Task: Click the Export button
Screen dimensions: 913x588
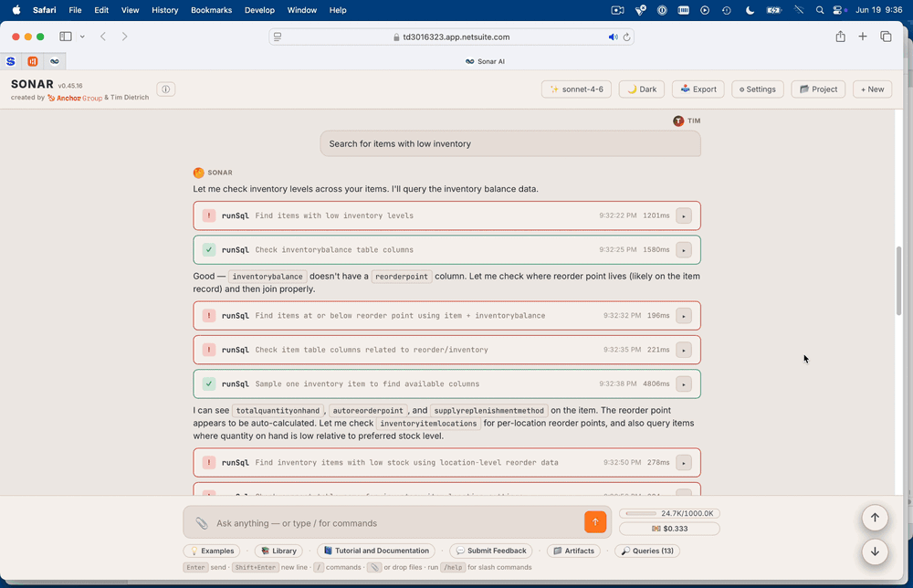Action: click(x=698, y=89)
